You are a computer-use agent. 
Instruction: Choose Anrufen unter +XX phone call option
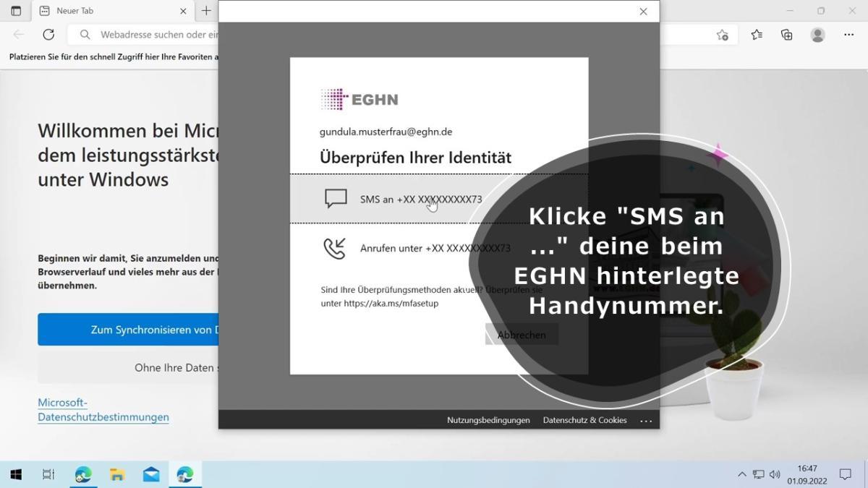[434, 248]
